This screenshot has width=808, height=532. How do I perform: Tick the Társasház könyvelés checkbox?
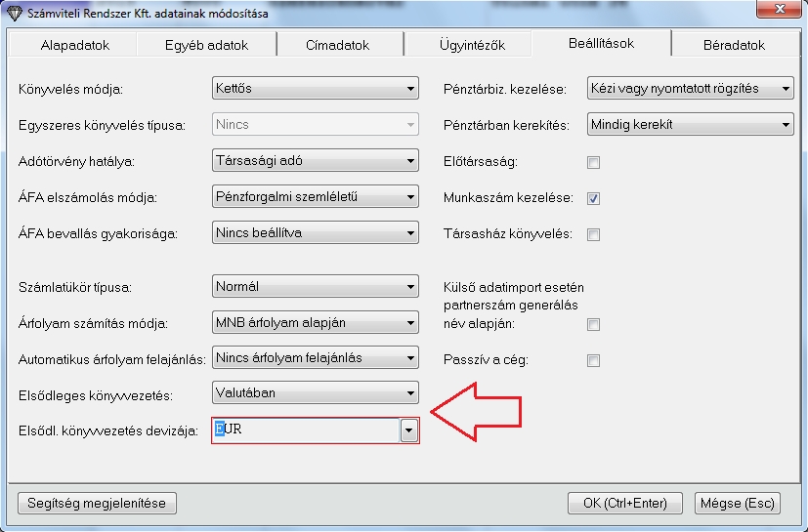593,234
